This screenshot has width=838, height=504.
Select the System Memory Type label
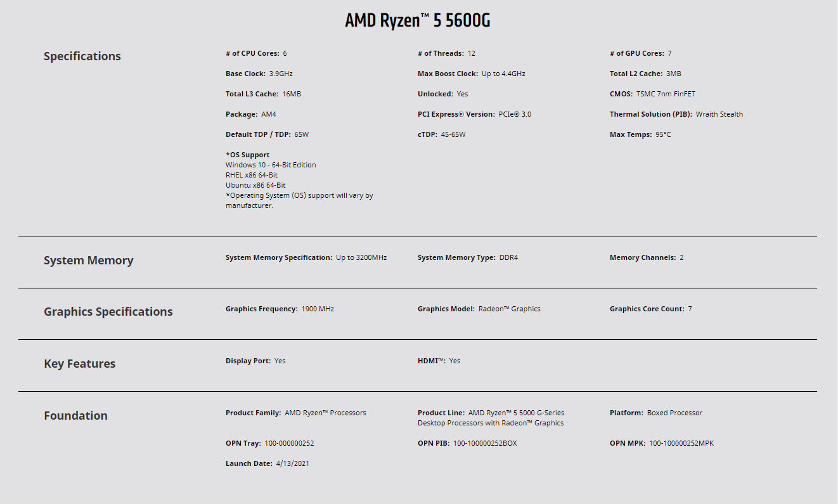(456, 257)
